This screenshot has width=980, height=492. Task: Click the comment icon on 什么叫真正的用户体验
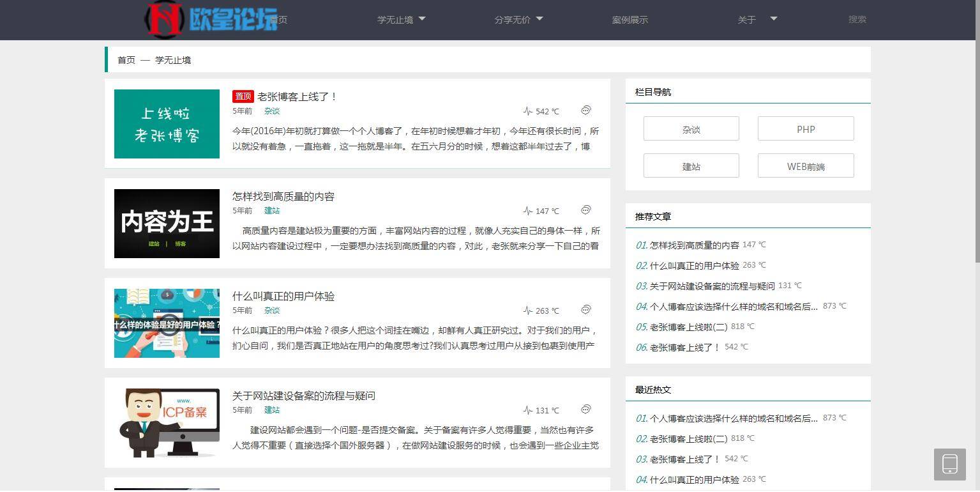tap(585, 310)
